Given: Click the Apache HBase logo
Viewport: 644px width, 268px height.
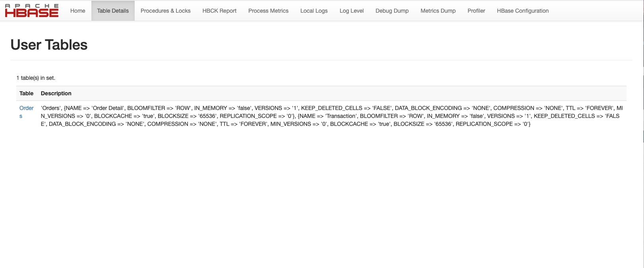Looking at the screenshot, I should tap(32, 11).
